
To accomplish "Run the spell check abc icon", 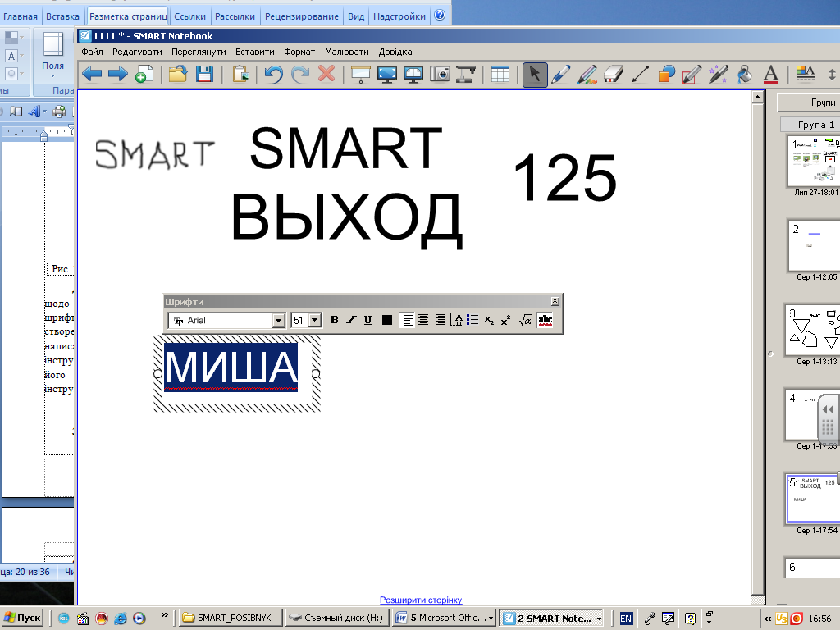I will (x=545, y=320).
